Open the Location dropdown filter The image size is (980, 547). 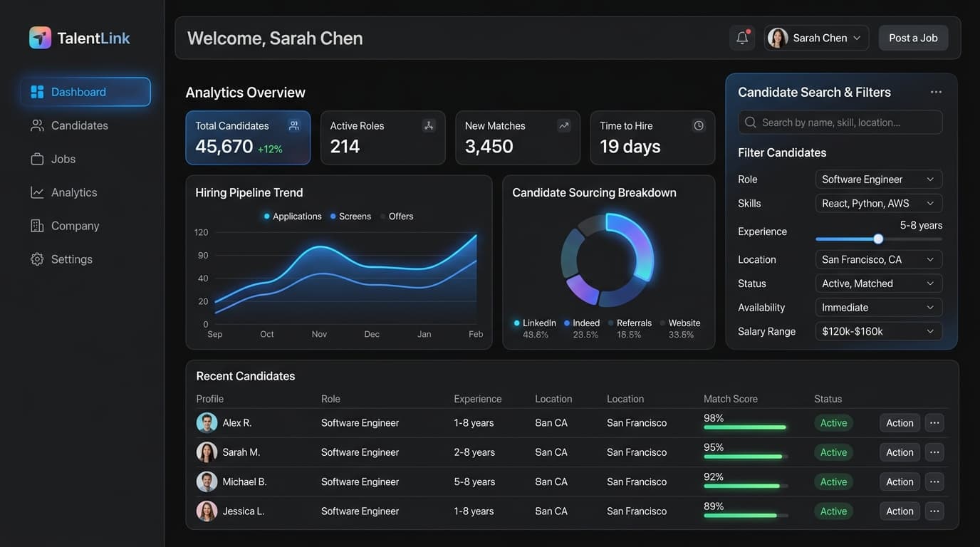(878, 259)
